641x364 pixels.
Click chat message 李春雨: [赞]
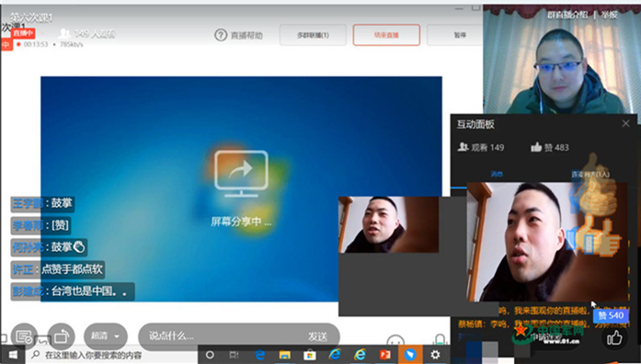point(40,225)
